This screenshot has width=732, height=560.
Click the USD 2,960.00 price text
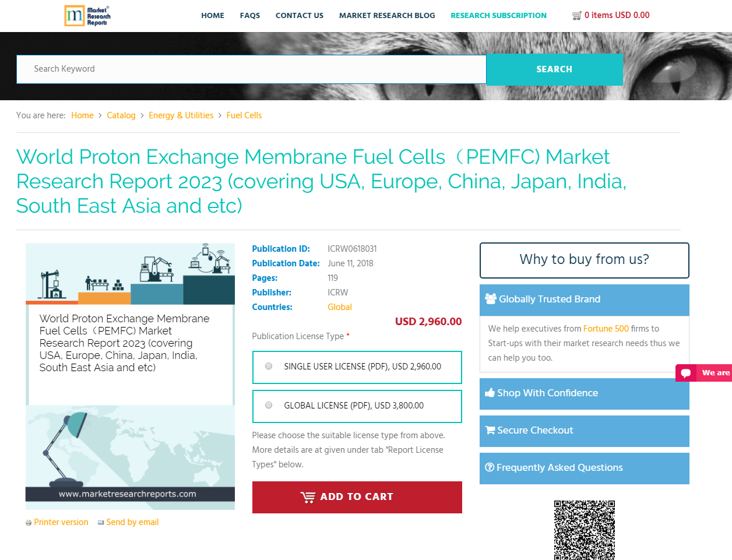point(428,322)
